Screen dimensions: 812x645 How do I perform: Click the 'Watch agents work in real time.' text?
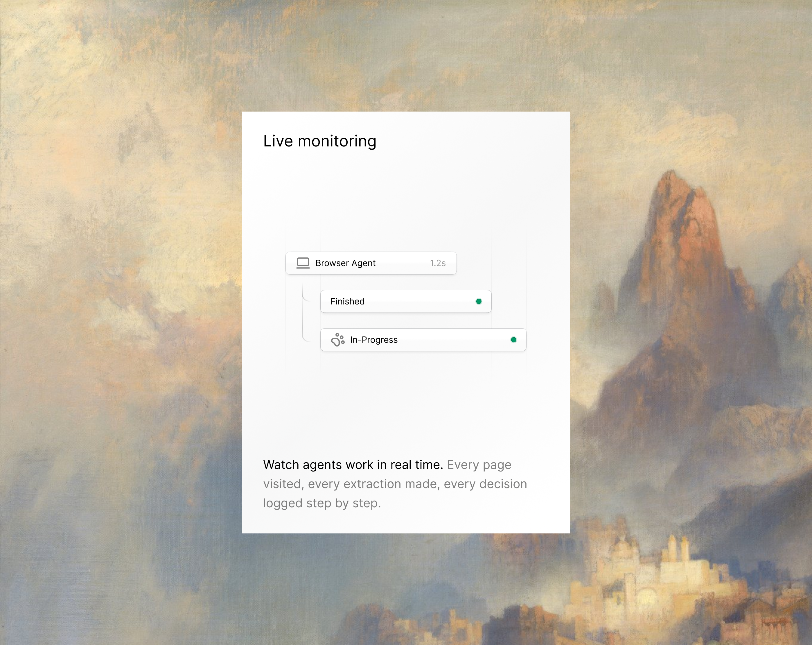click(x=353, y=465)
